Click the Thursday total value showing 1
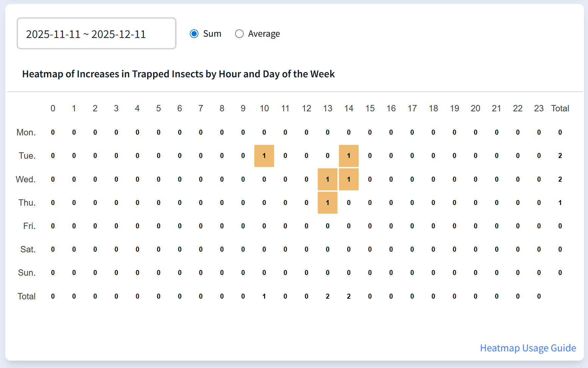 tap(560, 203)
